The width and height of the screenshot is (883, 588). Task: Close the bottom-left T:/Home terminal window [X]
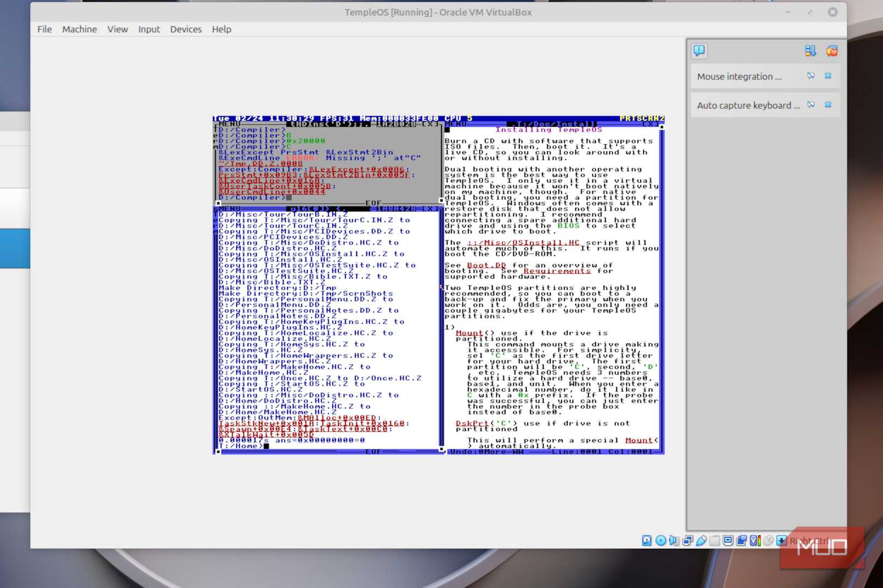430,209
